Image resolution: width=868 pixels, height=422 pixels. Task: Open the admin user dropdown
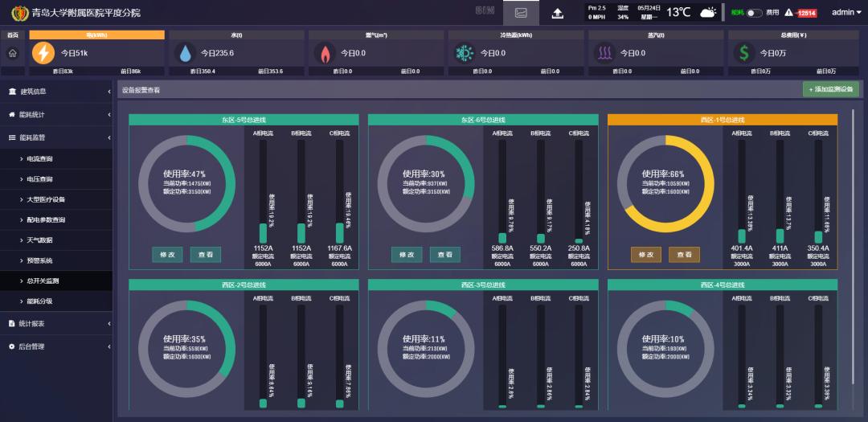tap(845, 13)
